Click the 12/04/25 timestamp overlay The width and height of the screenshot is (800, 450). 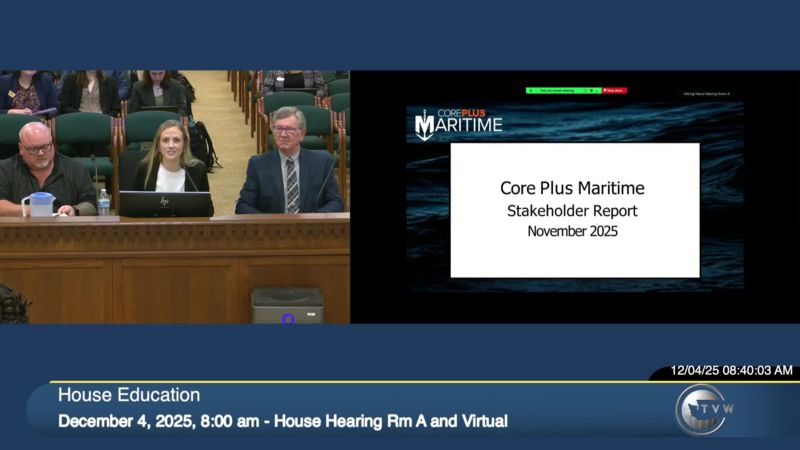[731, 370]
